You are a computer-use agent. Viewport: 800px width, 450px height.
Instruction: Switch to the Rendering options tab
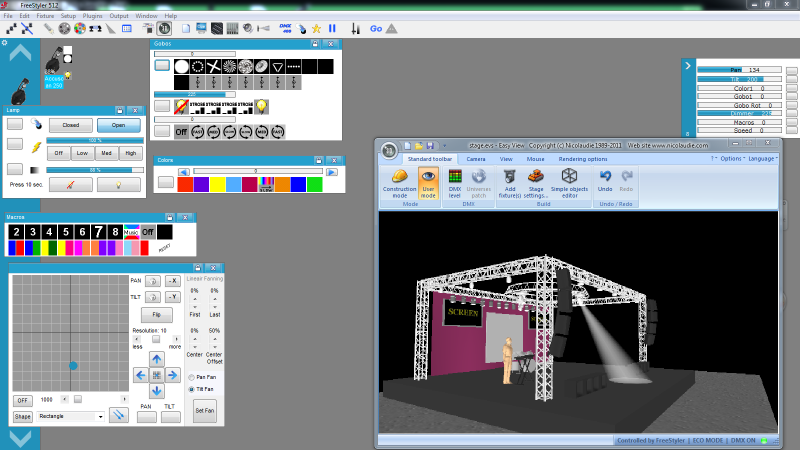pos(582,158)
